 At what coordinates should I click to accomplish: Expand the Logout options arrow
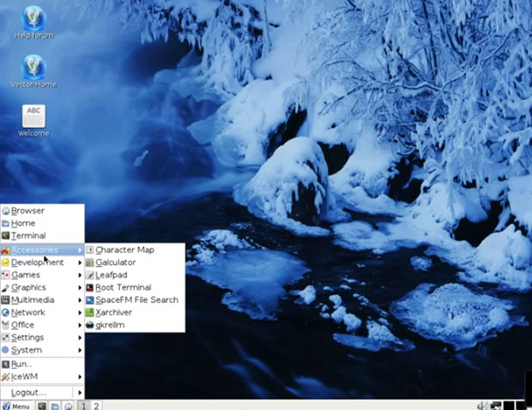click(80, 393)
